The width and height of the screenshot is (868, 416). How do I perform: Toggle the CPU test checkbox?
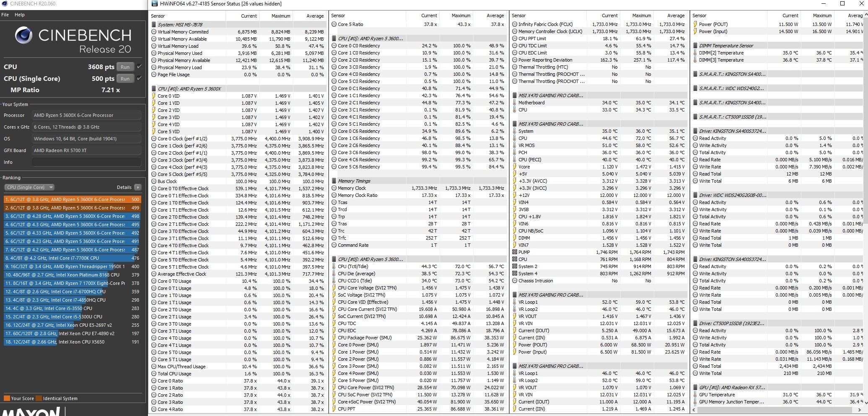pyautogui.click(x=139, y=67)
